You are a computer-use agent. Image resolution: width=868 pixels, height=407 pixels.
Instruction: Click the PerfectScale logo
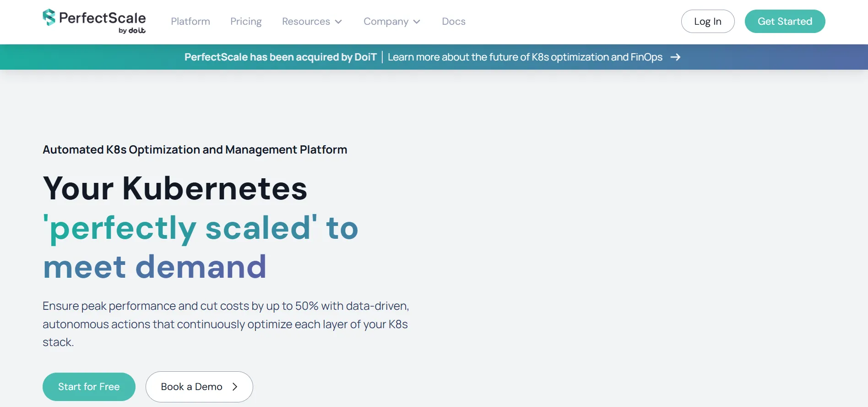pyautogui.click(x=94, y=22)
